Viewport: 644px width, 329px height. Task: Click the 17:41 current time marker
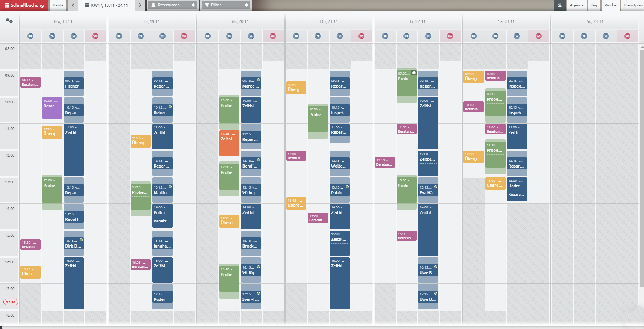(11, 302)
